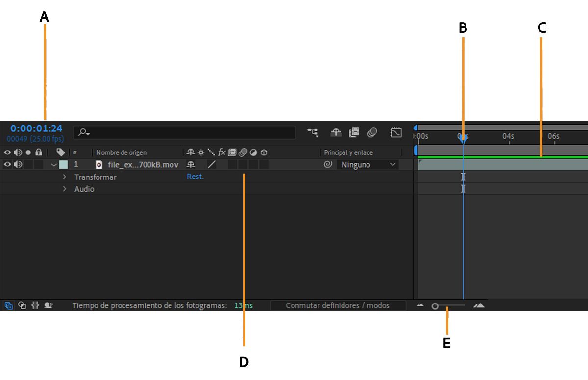Toggle the Transfer Controls pane button
Screen dimensions: 588x380
22,305
